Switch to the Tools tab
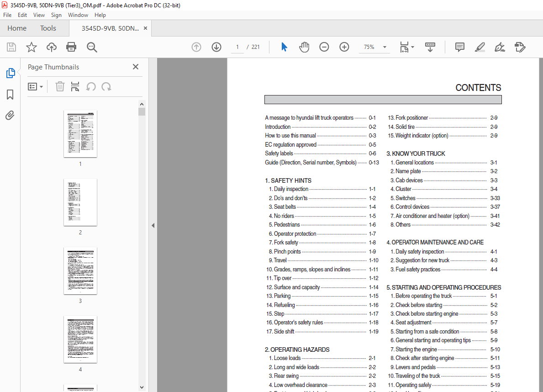 [48, 28]
